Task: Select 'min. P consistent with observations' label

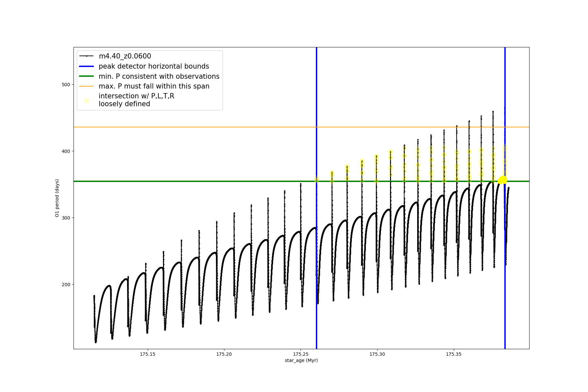Action: coord(159,76)
